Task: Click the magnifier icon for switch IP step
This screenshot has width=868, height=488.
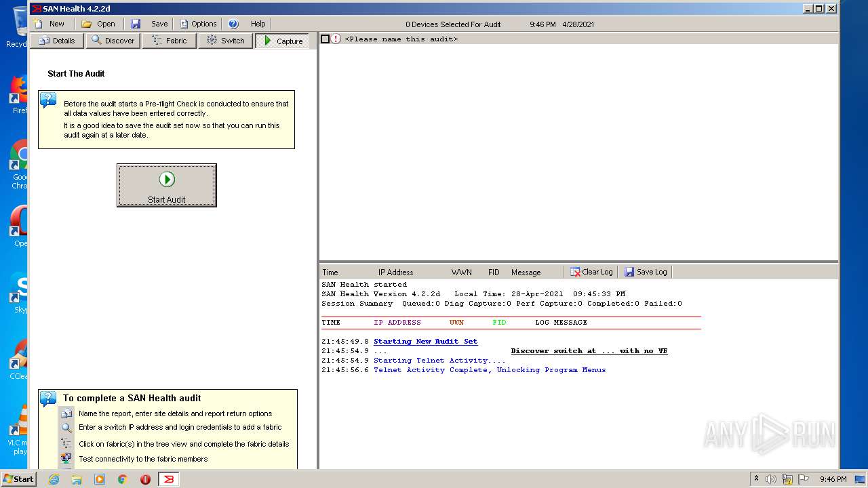Action: tap(66, 428)
